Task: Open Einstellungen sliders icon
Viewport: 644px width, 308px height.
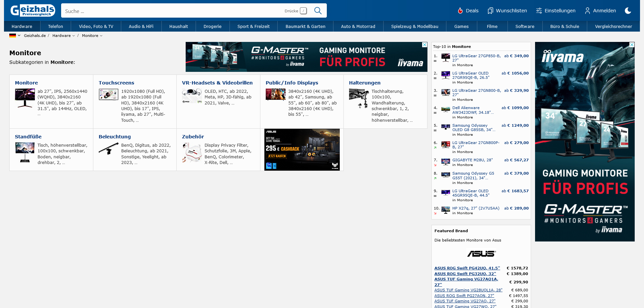Action: [x=539, y=11]
